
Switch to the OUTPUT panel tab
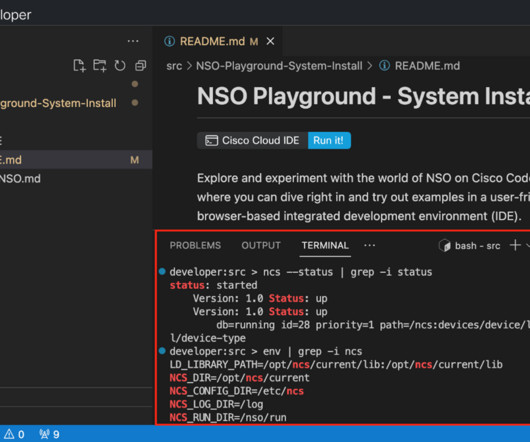click(x=261, y=245)
